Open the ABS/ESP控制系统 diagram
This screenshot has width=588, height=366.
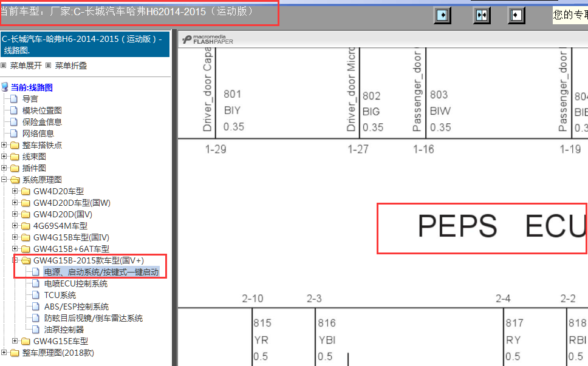[x=77, y=307]
